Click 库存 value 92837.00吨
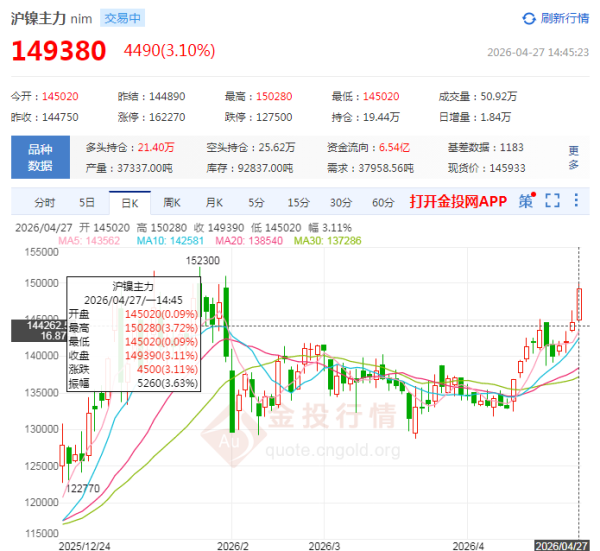Screen dimensions: 600x551 266,168
